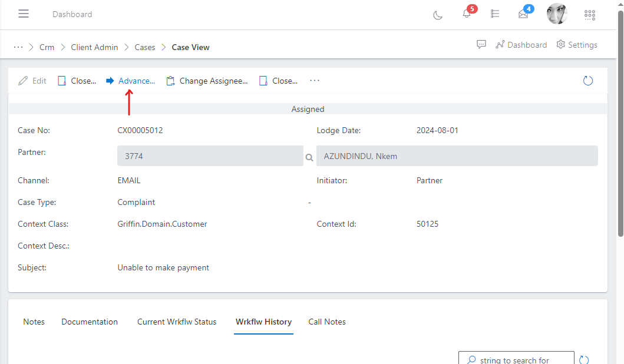Click the user profile avatar
Screen dimensions: 624x364
(557, 14)
